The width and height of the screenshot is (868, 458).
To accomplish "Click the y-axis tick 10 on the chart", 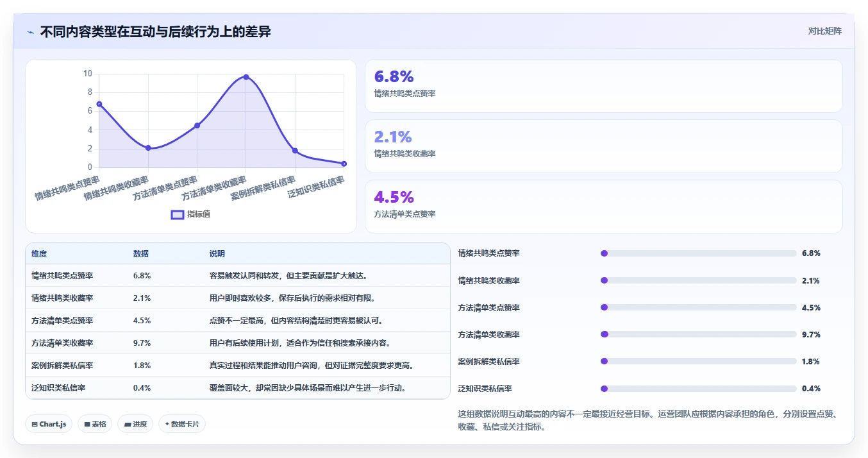I will (88, 73).
